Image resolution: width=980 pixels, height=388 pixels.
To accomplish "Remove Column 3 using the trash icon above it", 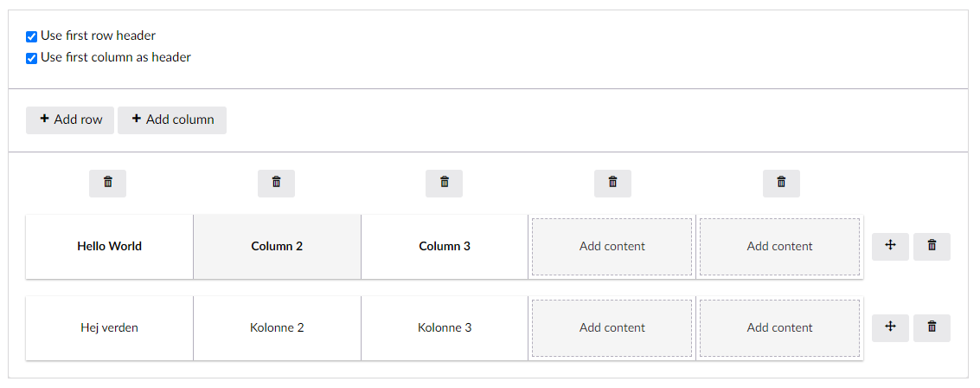I will tap(445, 184).
